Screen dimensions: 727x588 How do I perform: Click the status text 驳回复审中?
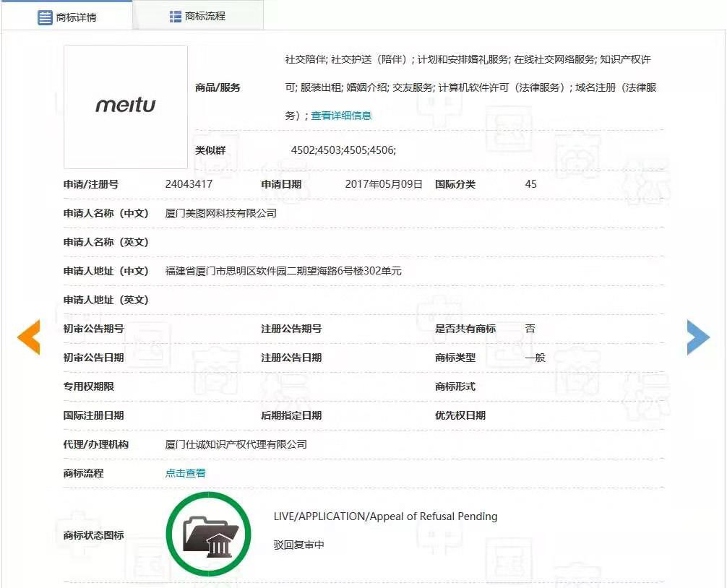pyautogui.click(x=298, y=545)
